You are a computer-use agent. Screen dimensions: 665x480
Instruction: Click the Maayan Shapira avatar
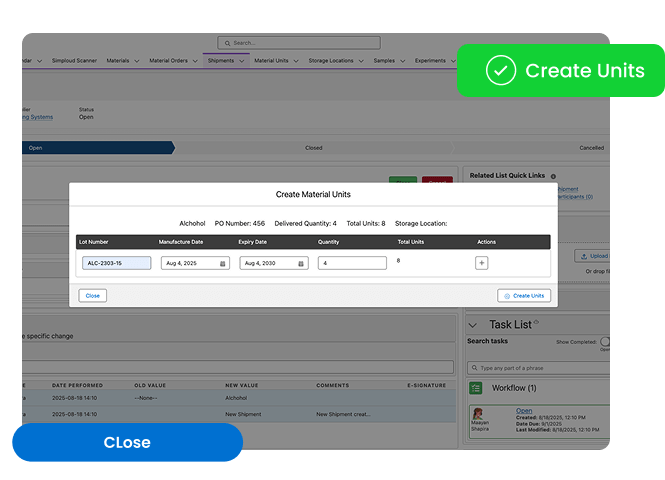click(478, 413)
